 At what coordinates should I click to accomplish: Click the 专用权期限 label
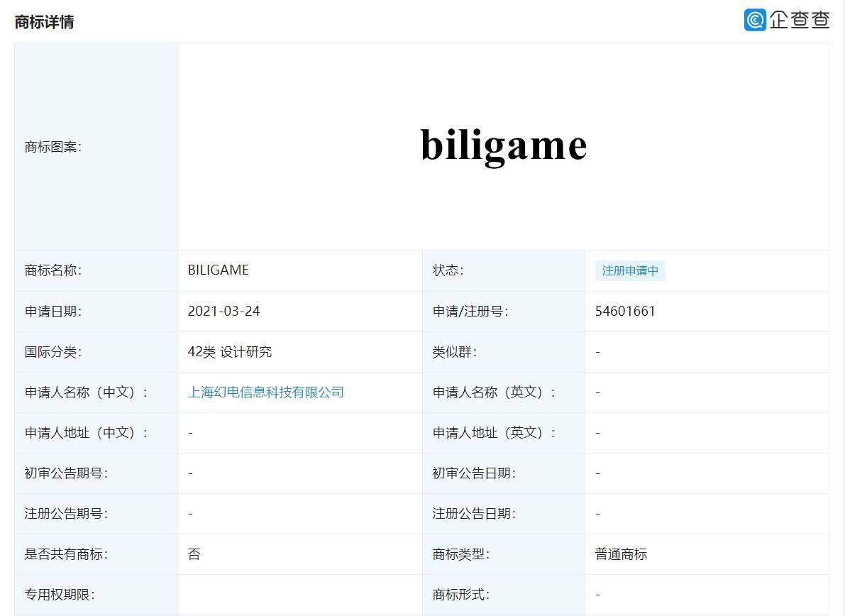[60, 595]
